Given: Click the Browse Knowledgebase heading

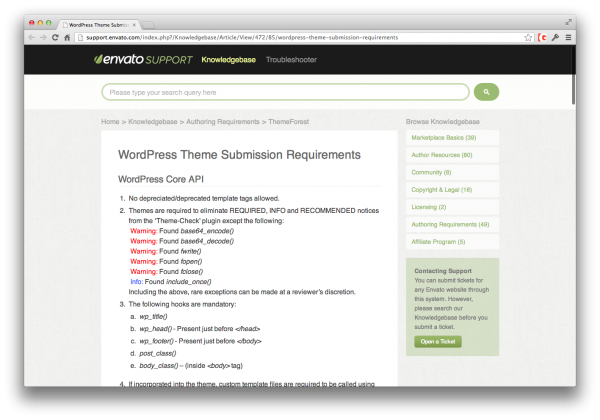Looking at the screenshot, I should click(443, 122).
